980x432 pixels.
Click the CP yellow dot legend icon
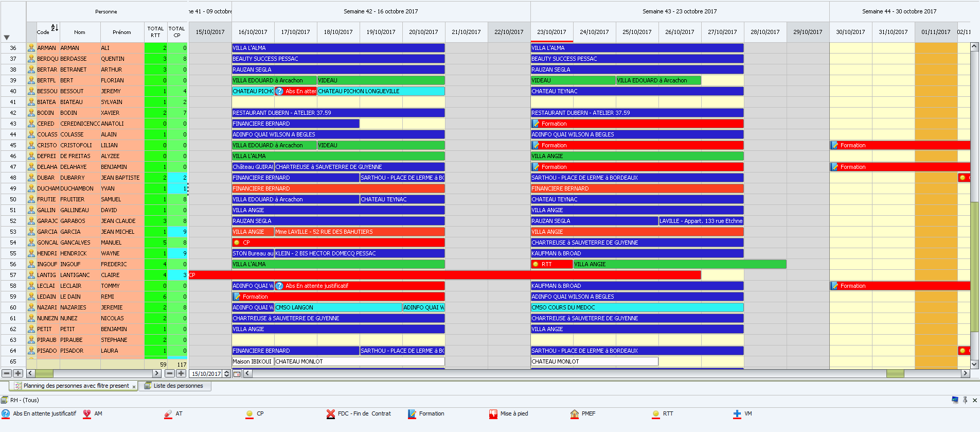tap(250, 413)
